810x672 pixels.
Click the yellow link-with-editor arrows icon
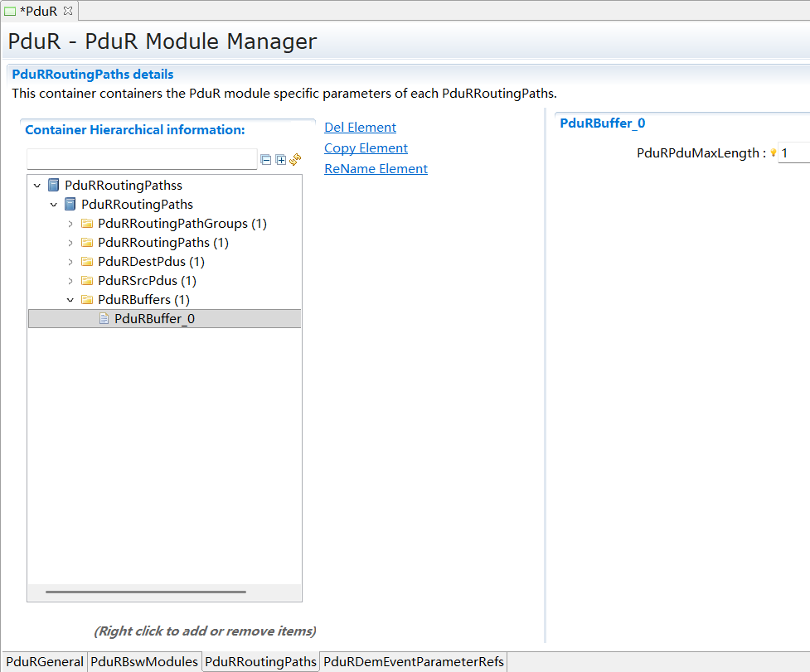click(x=295, y=159)
